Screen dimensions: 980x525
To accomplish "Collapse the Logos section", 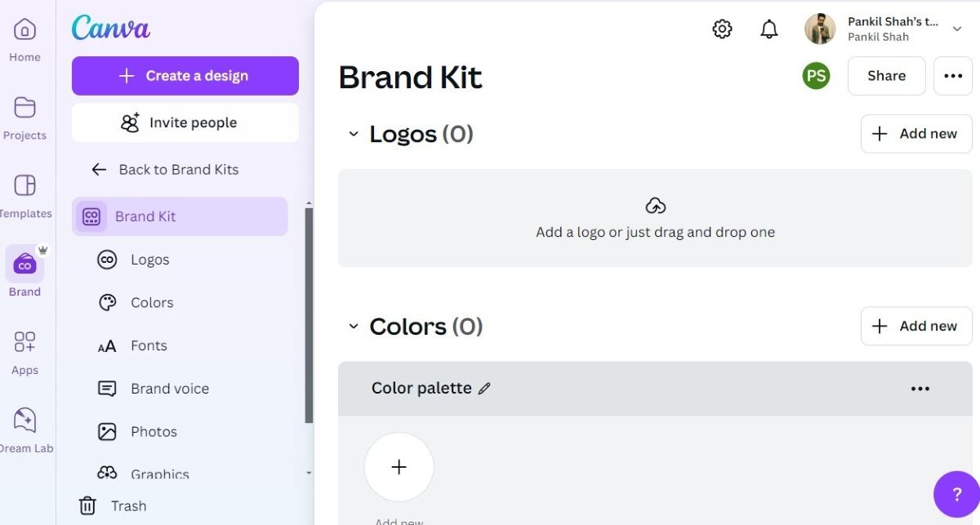I will (354, 134).
